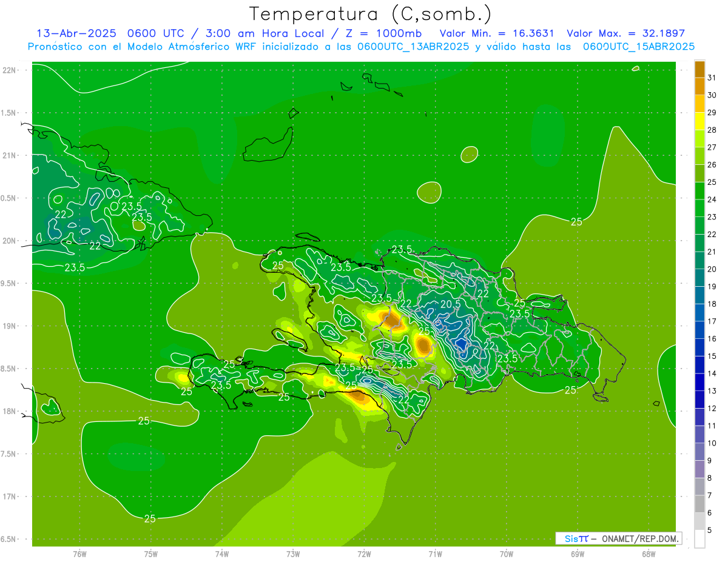
Task: Click the "68W" longitude axis label
Action: click(649, 554)
